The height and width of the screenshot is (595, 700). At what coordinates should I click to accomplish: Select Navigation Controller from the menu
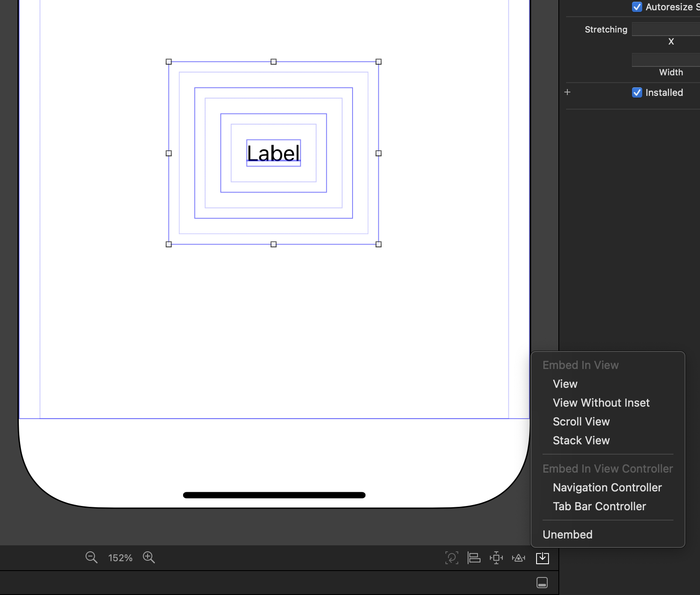point(607,488)
